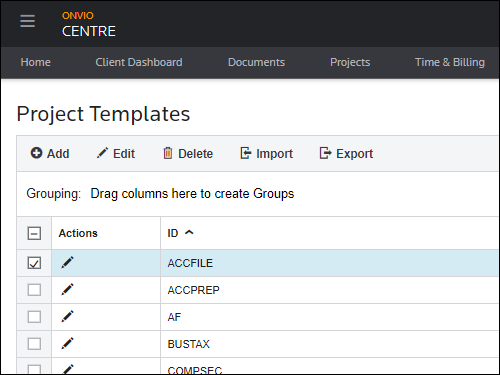Screen dimensions: 500x375
Task: Click the ID column header text
Action: (173, 233)
